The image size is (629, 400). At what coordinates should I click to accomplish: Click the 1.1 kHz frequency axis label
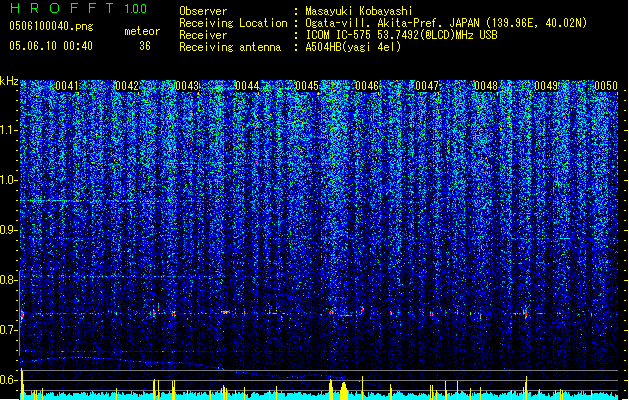pyautogui.click(x=8, y=130)
